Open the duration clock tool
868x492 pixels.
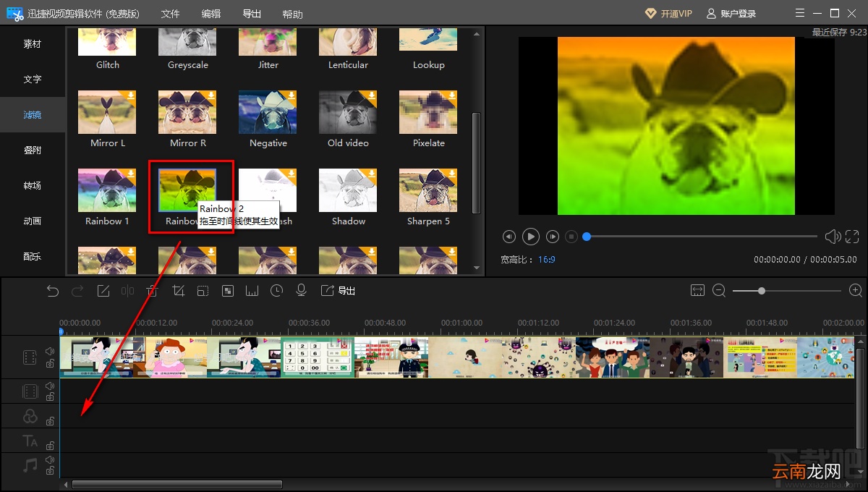pyautogui.click(x=277, y=291)
